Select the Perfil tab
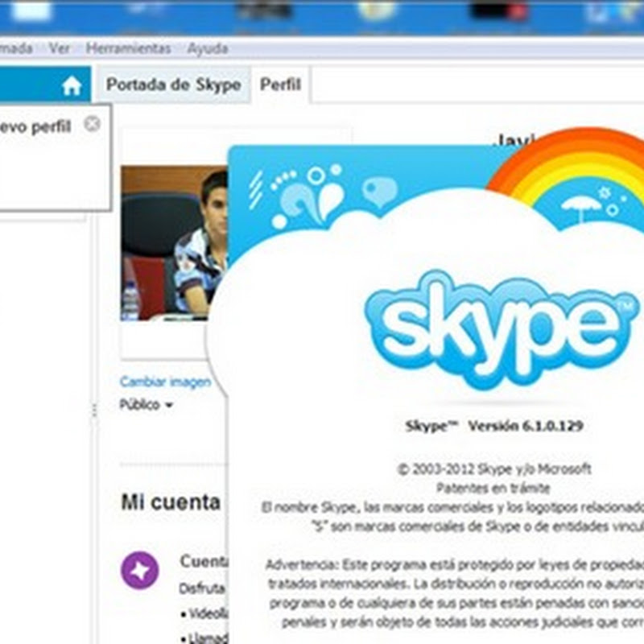The height and width of the screenshot is (644, 644). 280,85
